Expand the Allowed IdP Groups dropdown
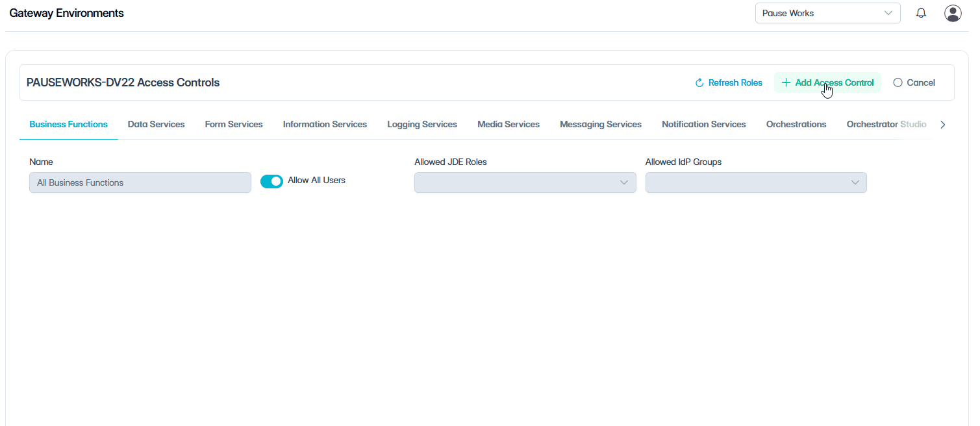 click(x=756, y=182)
